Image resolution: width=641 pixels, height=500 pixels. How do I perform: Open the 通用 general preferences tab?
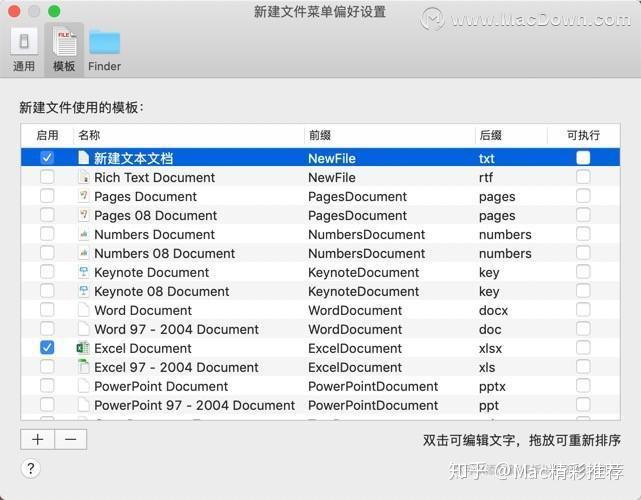pos(24,49)
